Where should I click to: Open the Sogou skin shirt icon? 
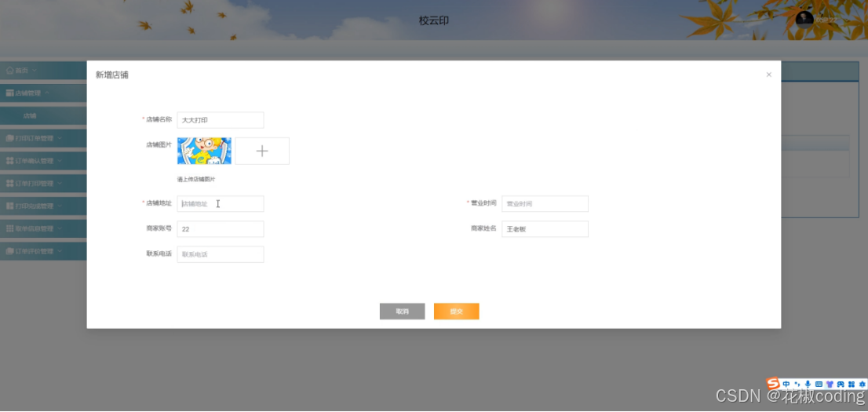[x=830, y=384]
